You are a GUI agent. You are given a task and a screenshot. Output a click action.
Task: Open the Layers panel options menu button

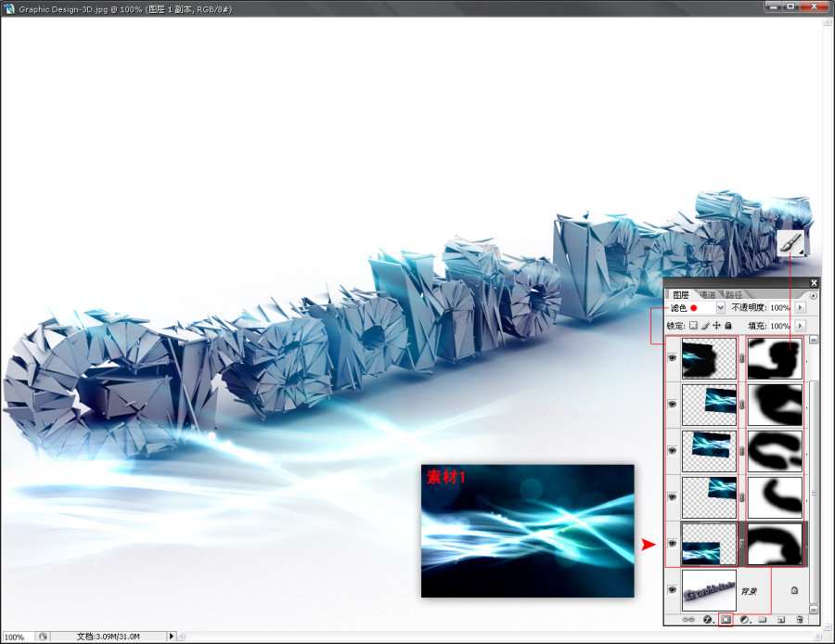coord(811,295)
